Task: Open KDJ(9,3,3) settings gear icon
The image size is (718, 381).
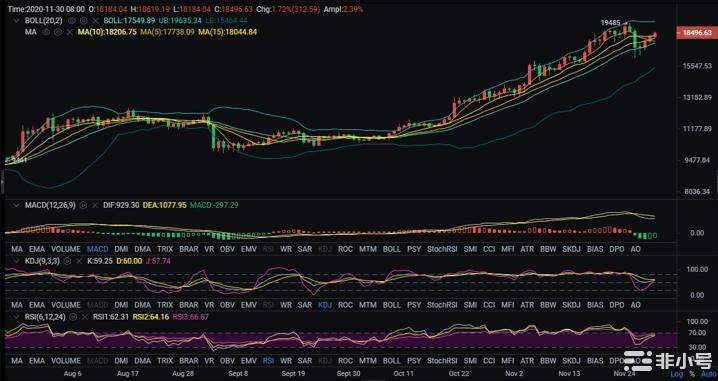Action: tap(67, 261)
